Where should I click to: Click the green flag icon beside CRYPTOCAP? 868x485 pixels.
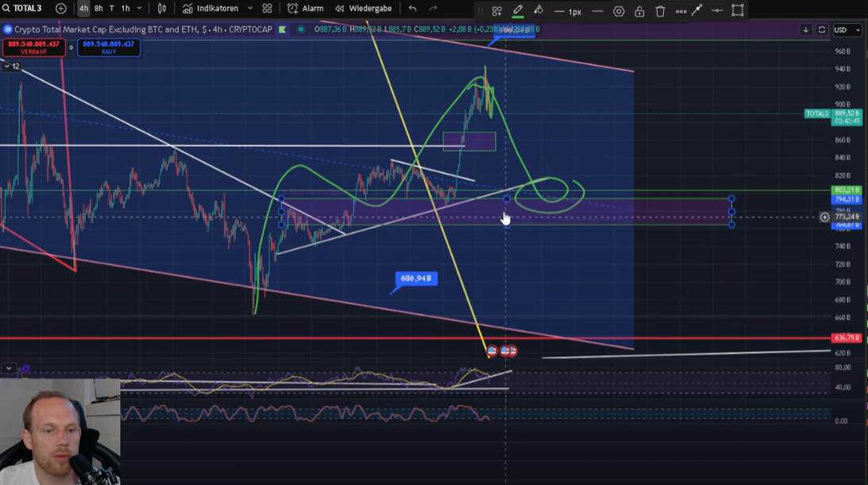coord(283,29)
